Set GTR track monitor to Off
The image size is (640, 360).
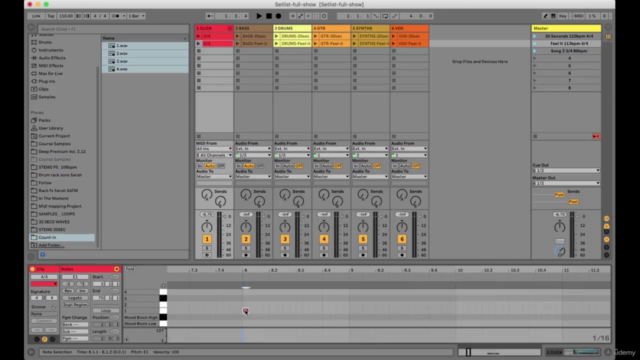point(338,166)
